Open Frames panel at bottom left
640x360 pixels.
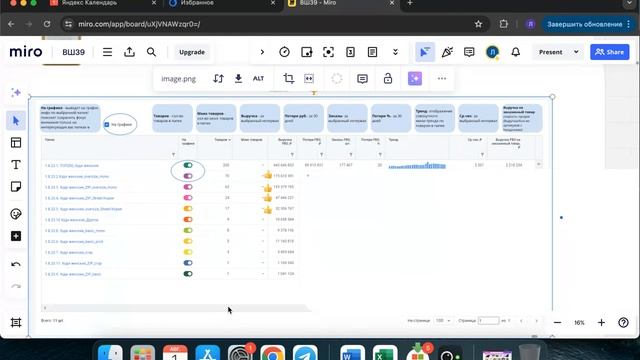[16, 322]
